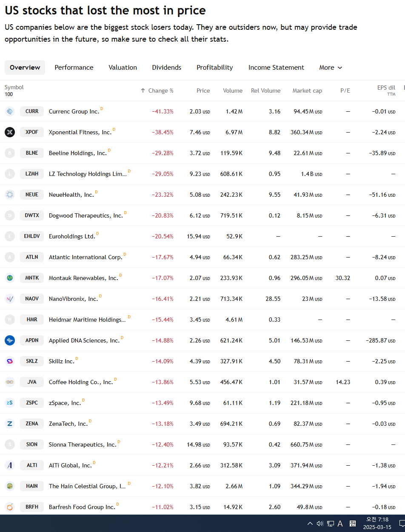Viewport: 405px width, 532px height.
Task: Click the NanoVibronix logo icon
Action: [x=10, y=299]
